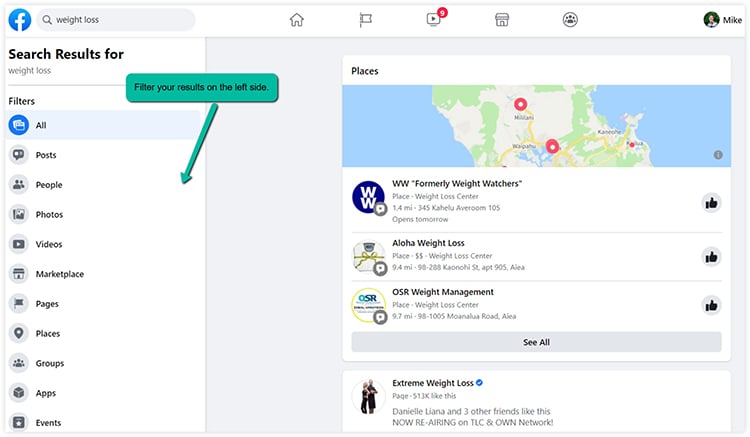This screenshot has width=750, height=437.
Task: Click the People filter icon
Action: pos(19,185)
